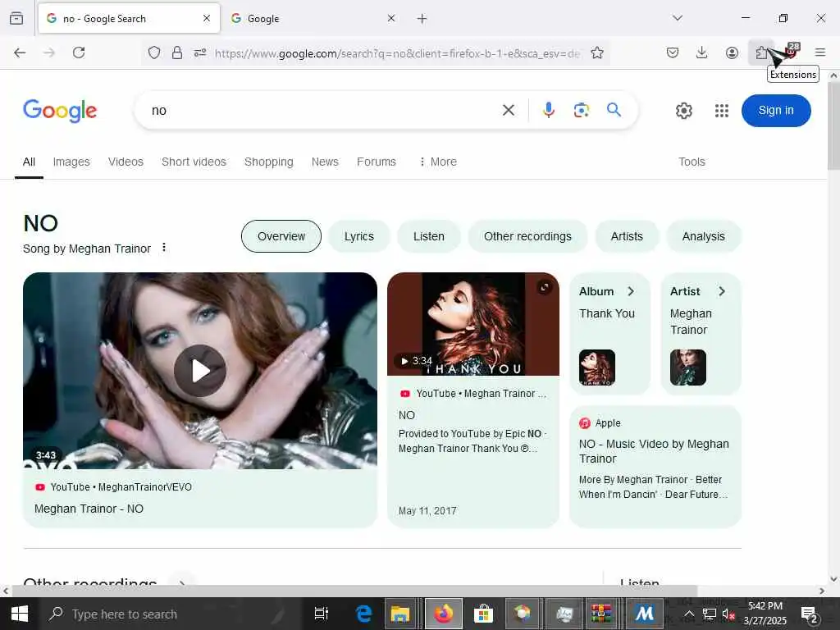The height and width of the screenshot is (630, 840).
Task: Open the Firefox hamburger application menu
Action: tap(820, 52)
